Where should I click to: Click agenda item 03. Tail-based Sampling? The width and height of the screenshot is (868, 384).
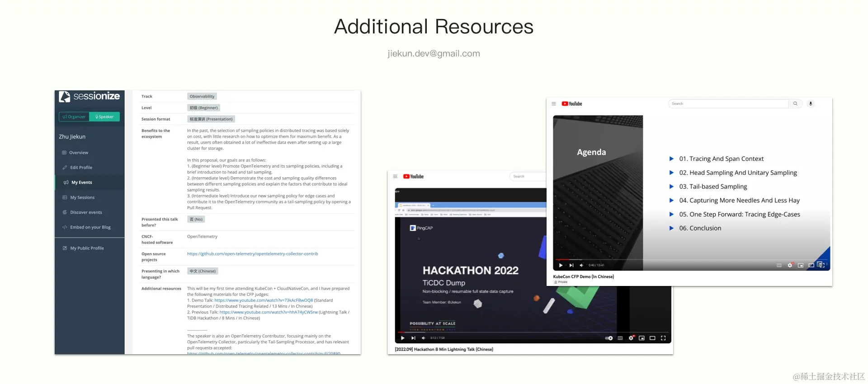point(713,187)
